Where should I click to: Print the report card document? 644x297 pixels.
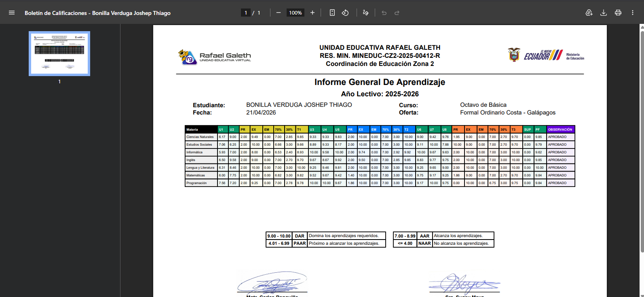[x=618, y=13]
